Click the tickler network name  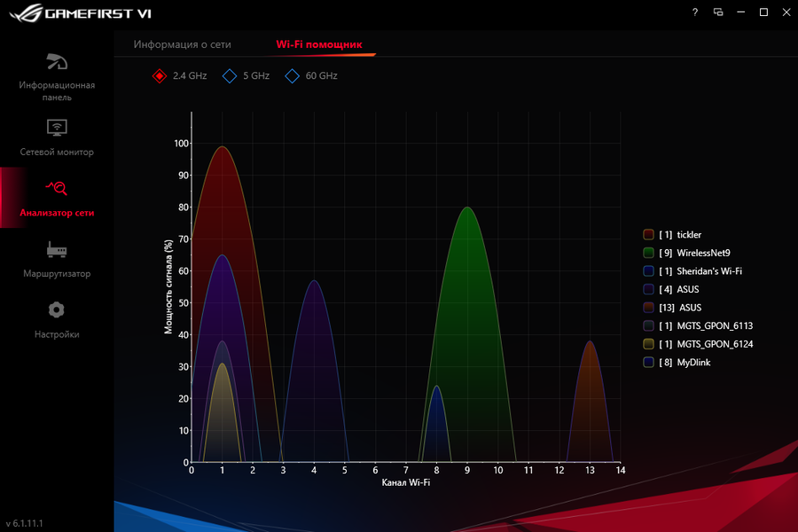pos(689,235)
